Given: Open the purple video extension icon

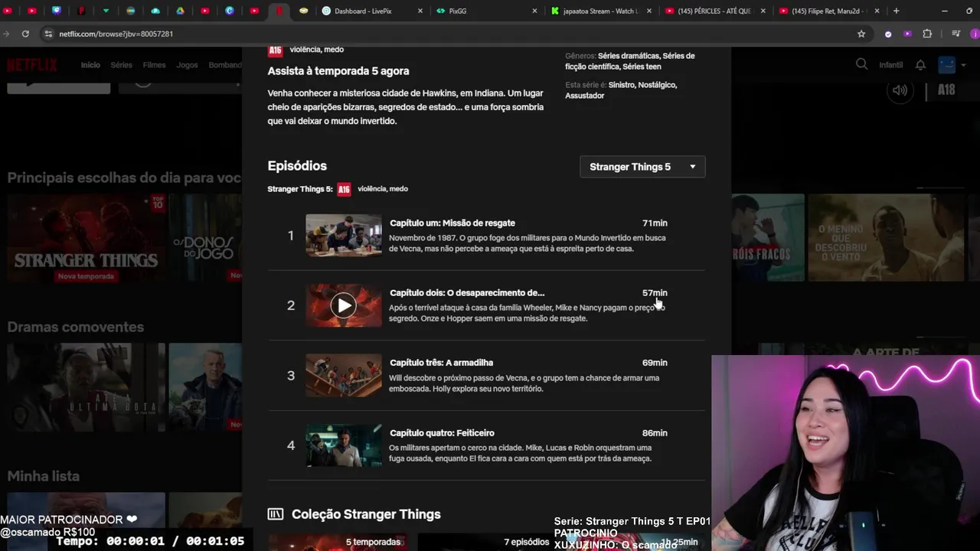Looking at the screenshot, I should (907, 34).
